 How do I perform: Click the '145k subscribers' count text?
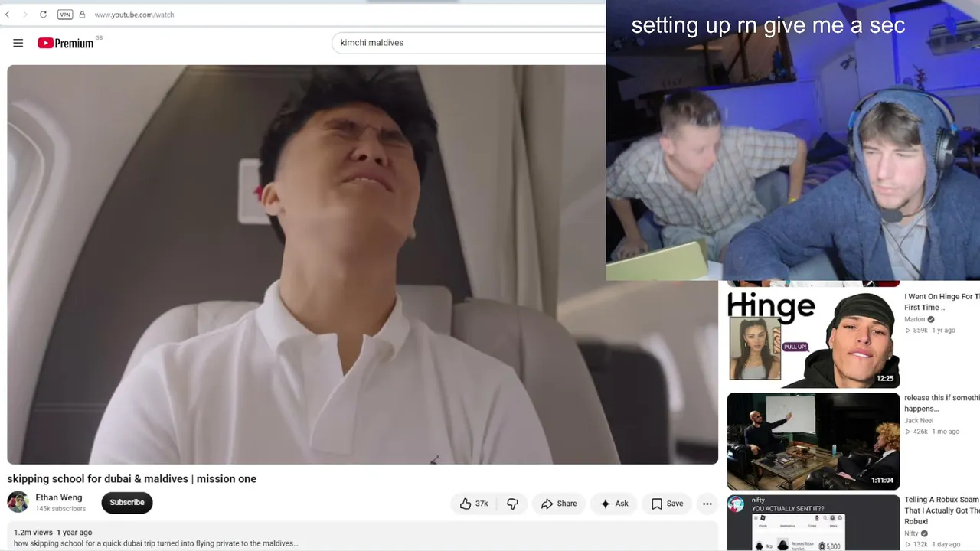click(60, 509)
